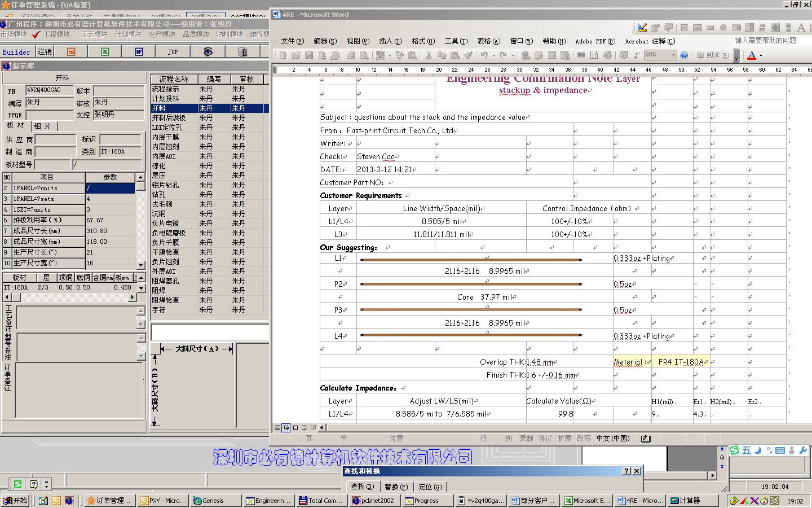This screenshot has height=508, width=812.
Task: Click the 开始 Start button
Action: pos(15,501)
